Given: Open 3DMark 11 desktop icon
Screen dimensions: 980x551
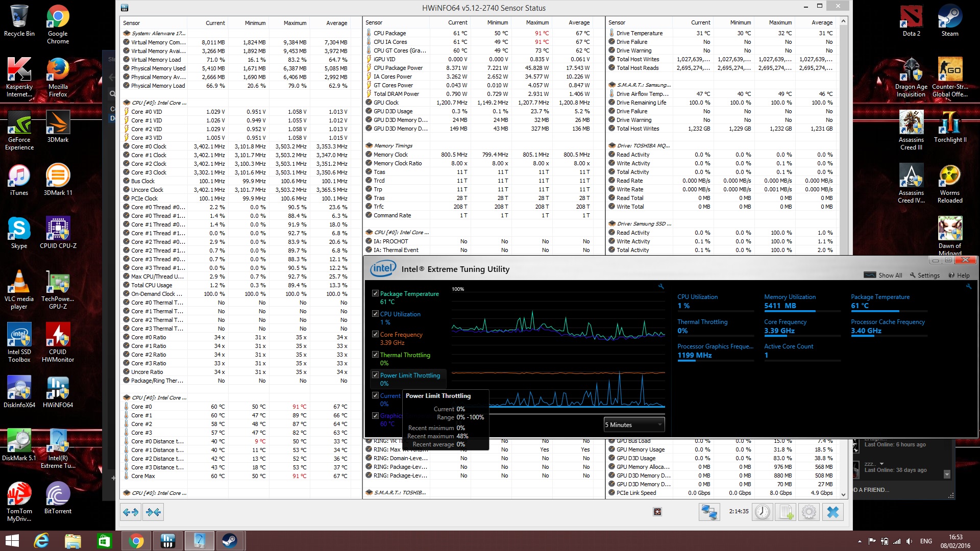Looking at the screenshot, I should click(x=58, y=180).
